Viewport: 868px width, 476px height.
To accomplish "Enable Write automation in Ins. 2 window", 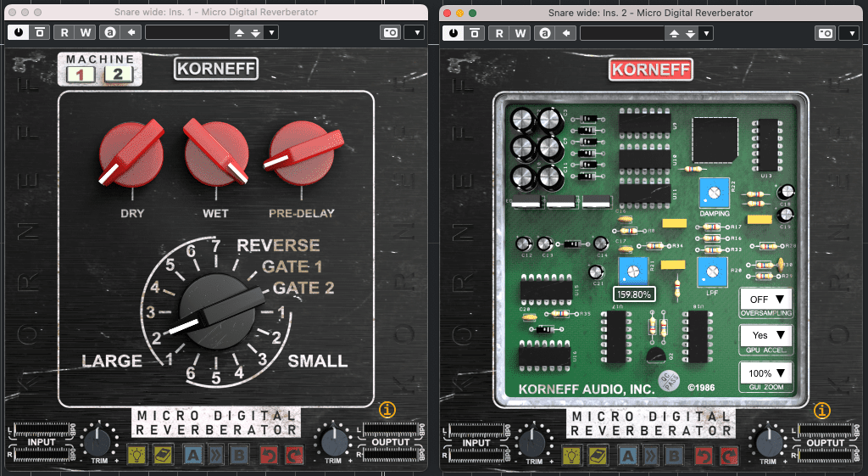I will [x=520, y=33].
